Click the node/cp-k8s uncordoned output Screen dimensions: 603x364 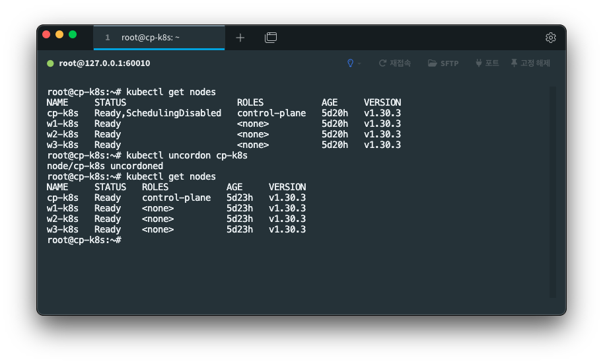point(105,166)
